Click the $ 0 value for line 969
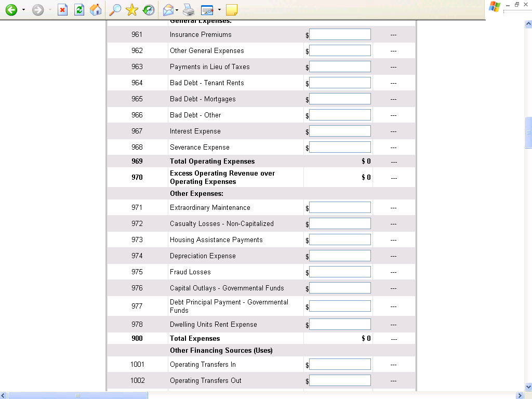532x399 pixels. [x=366, y=161]
